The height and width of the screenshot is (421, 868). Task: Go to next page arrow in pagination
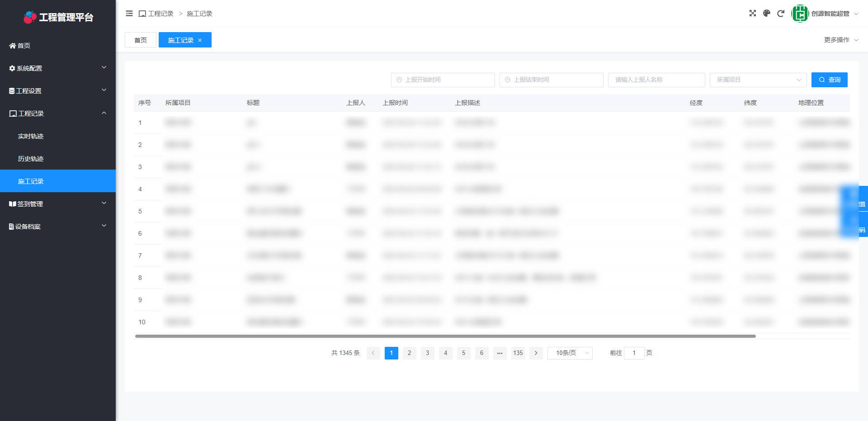pyautogui.click(x=536, y=353)
